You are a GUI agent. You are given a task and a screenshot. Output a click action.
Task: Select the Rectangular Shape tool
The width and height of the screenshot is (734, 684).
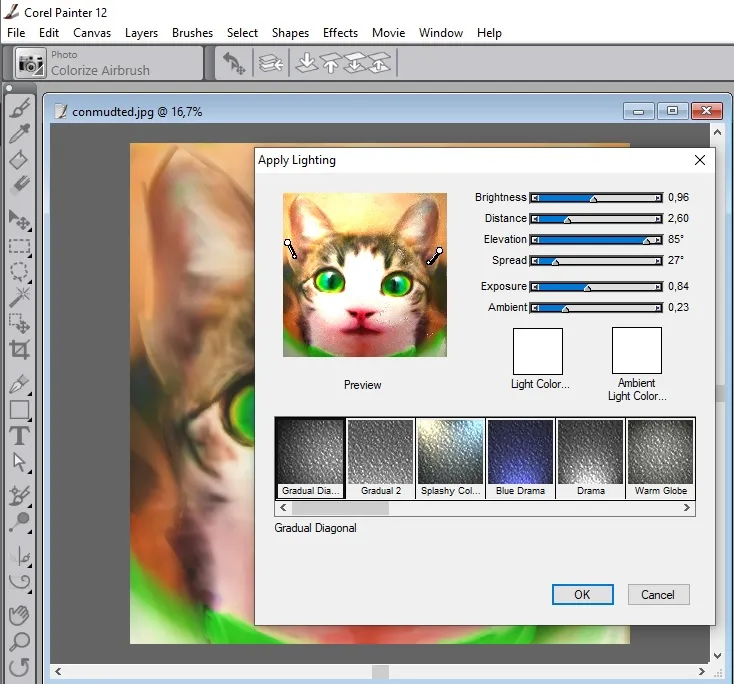(x=19, y=410)
